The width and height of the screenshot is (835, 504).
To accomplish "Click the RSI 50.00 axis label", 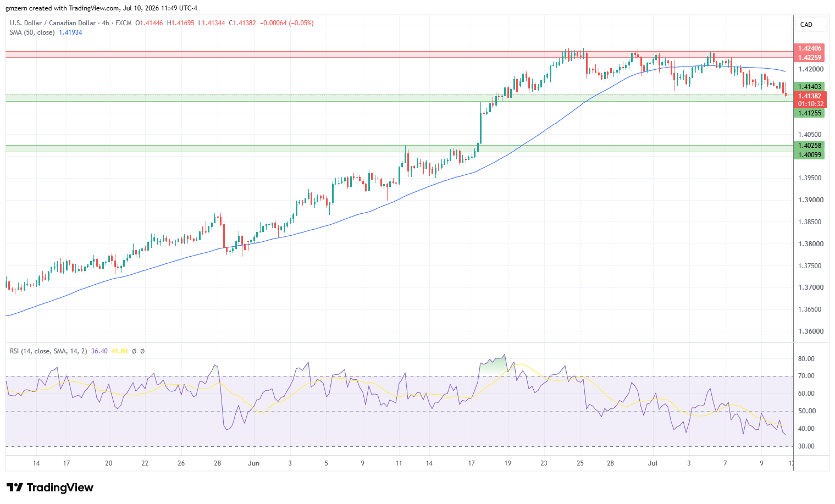I will [806, 411].
